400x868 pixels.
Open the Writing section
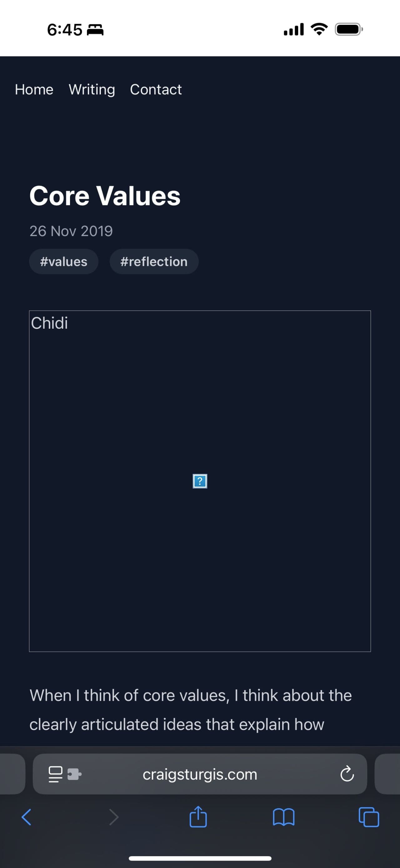(x=91, y=90)
